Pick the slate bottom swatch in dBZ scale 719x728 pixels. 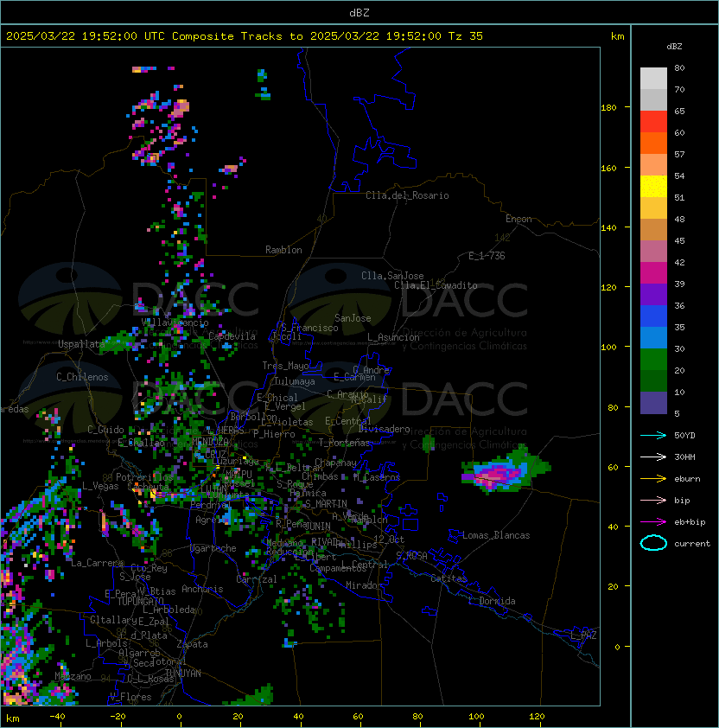click(x=653, y=403)
